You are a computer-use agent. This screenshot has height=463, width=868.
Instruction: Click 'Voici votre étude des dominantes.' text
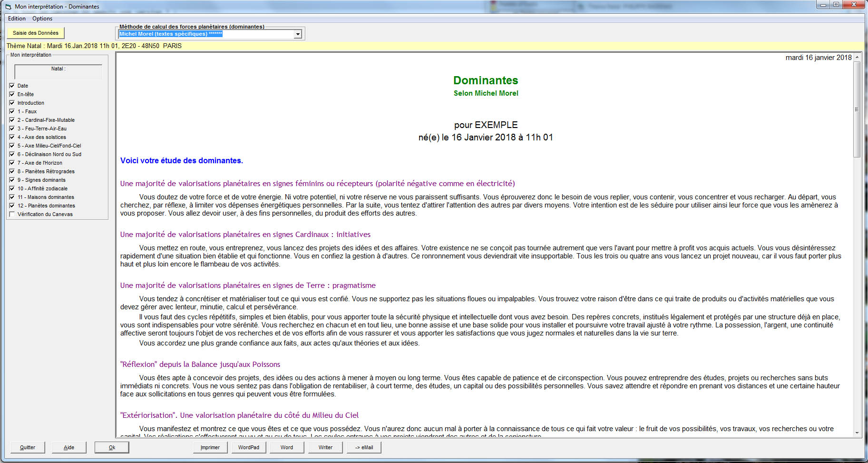pyautogui.click(x=182, y=161)
